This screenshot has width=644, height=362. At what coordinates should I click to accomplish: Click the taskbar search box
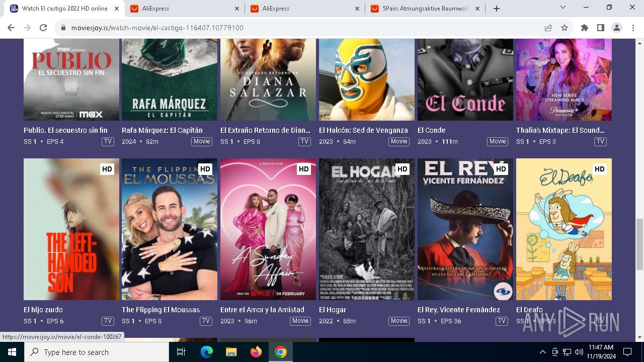(97, 352)
